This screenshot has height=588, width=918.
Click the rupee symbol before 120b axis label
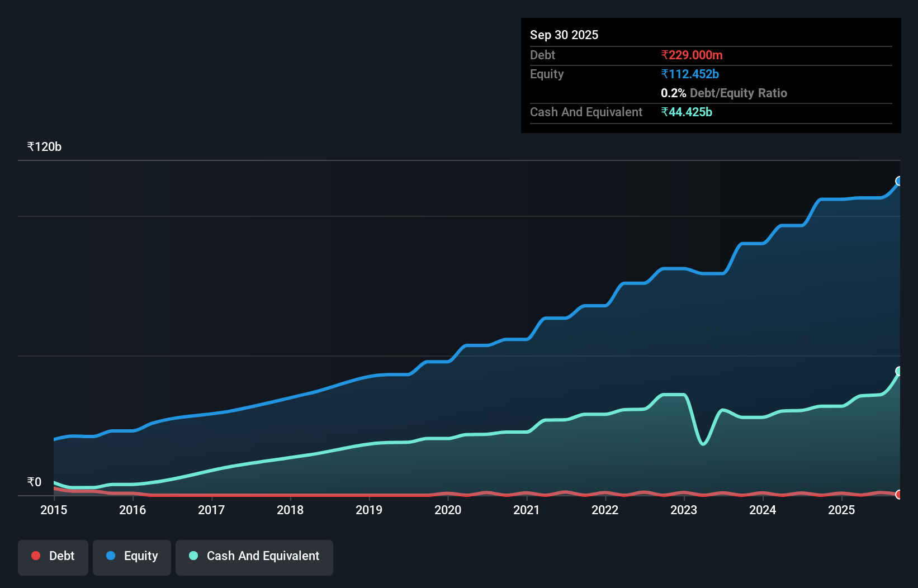point(31,146)
